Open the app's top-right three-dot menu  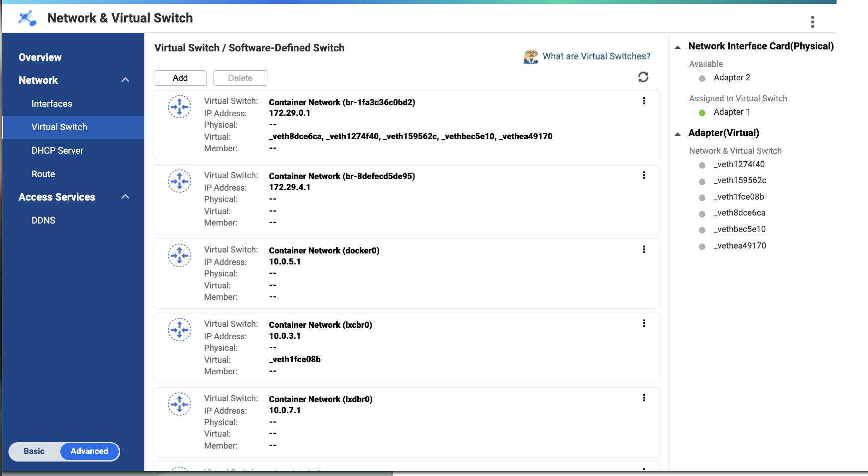pos(812,22)
